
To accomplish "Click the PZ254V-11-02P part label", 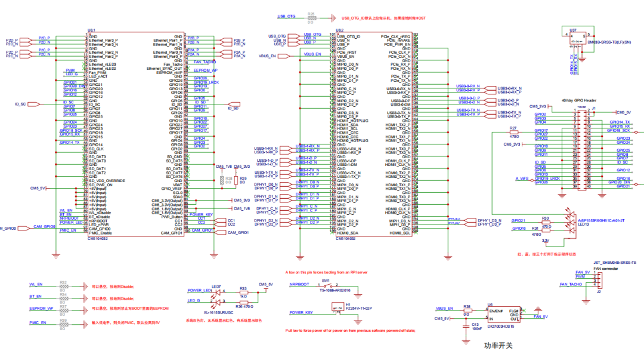I will [358, 308].
